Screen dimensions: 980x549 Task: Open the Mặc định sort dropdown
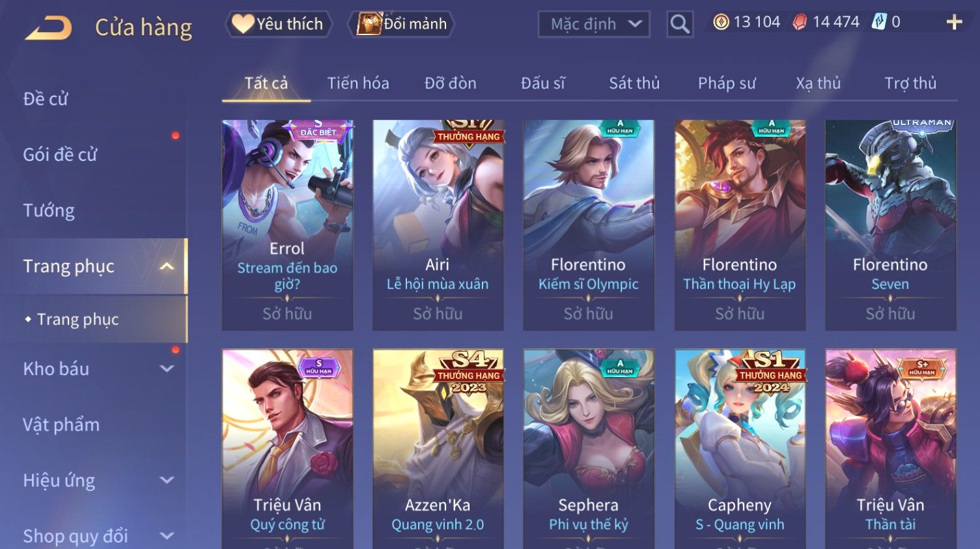click(x=594, y=24)
